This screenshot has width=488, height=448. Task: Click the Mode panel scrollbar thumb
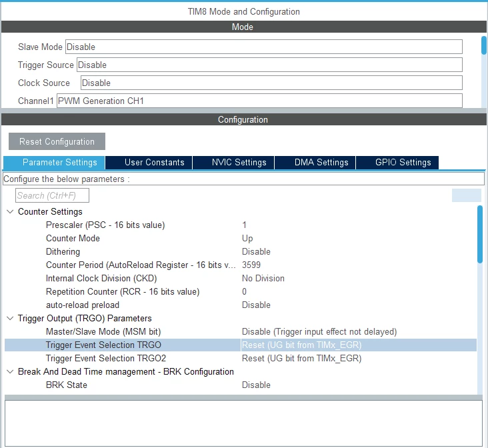[x=484, y=45]
